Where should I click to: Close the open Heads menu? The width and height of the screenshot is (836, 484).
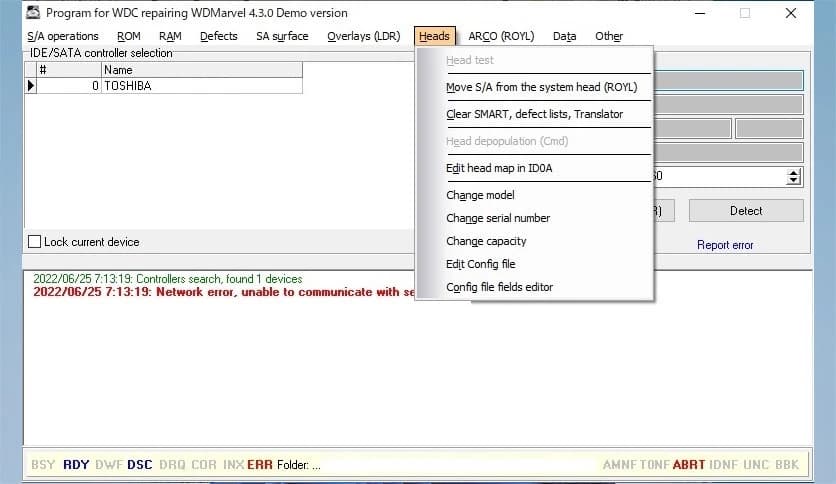pos(435,36)
